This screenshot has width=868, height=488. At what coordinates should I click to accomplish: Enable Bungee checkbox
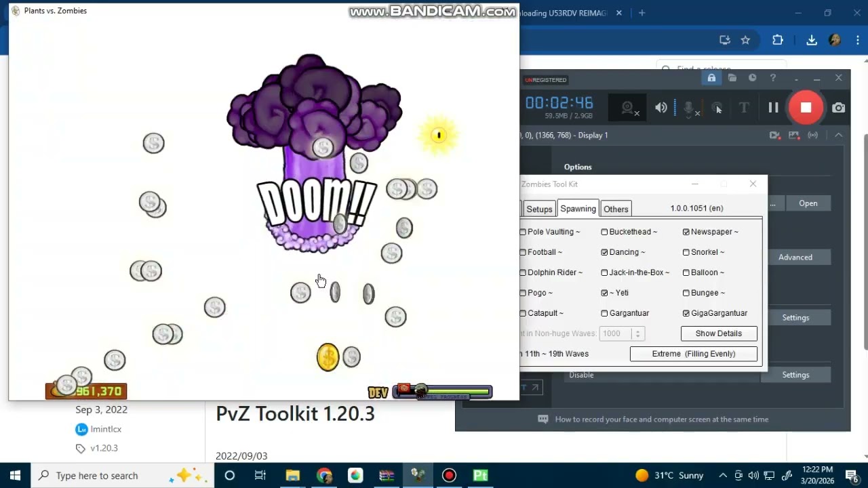coord(686,293)
